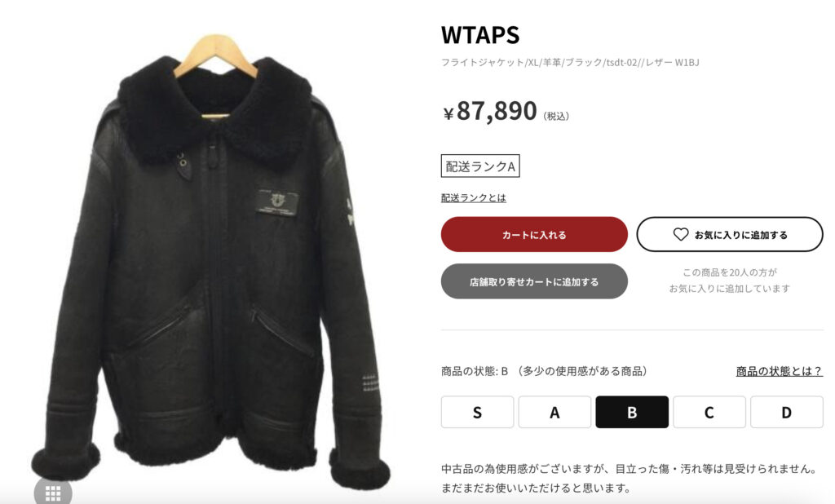Screen dimensions: 835x504
Task: Open the 商品の状態とは？ link
Action: click(780, 371)
